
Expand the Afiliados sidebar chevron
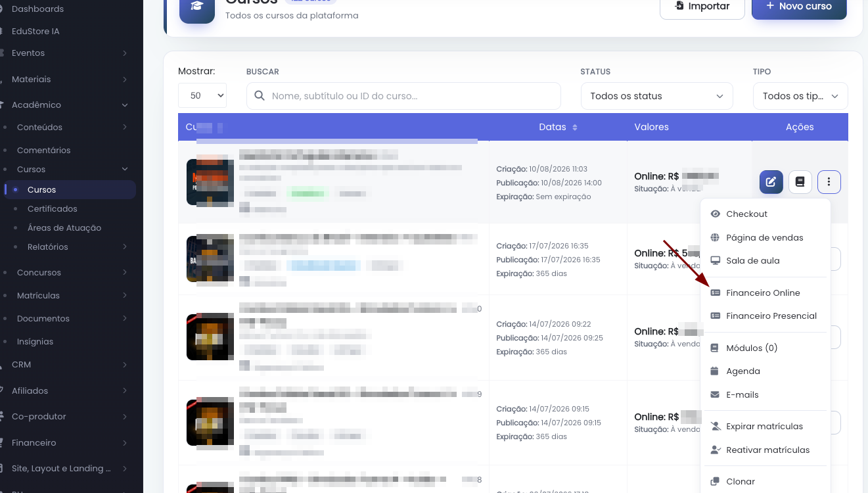pyautogui.click(x=125, y=391)
